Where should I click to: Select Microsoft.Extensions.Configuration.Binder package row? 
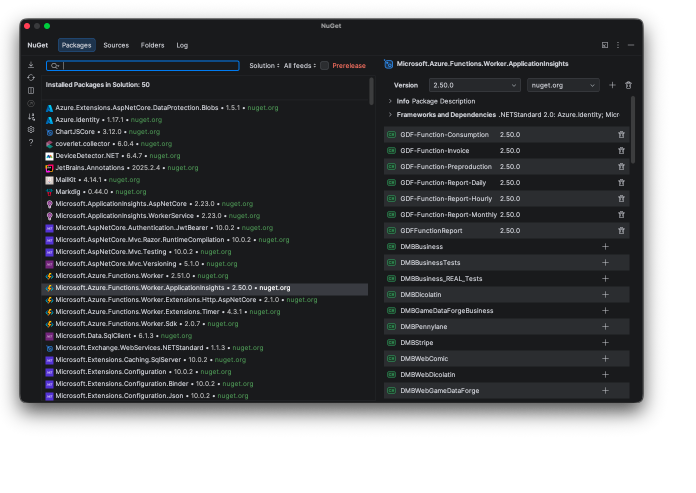205,383
